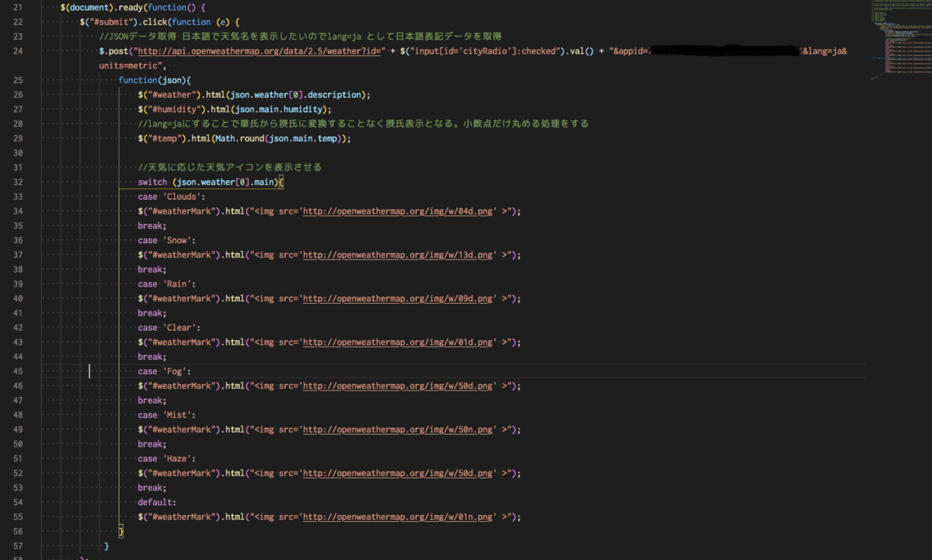Follow the 01n.png image link
The height and width of the screenshot is (560, 932).
point(398,517)
